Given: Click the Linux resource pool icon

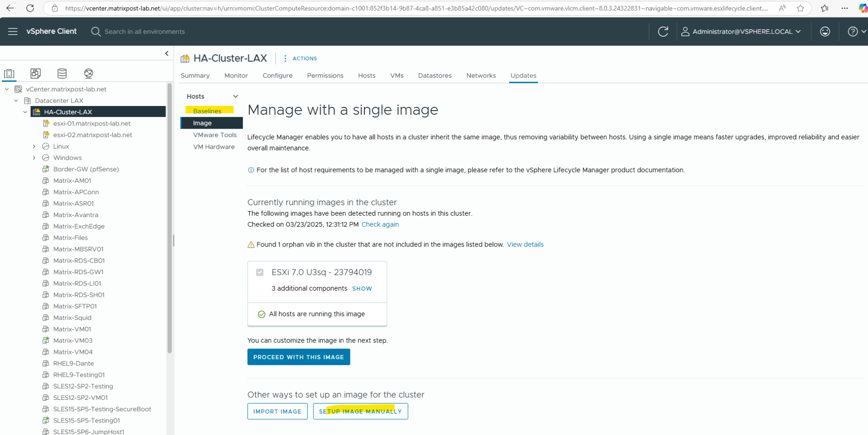Looking at the screenshot, I should pos(46,146).
